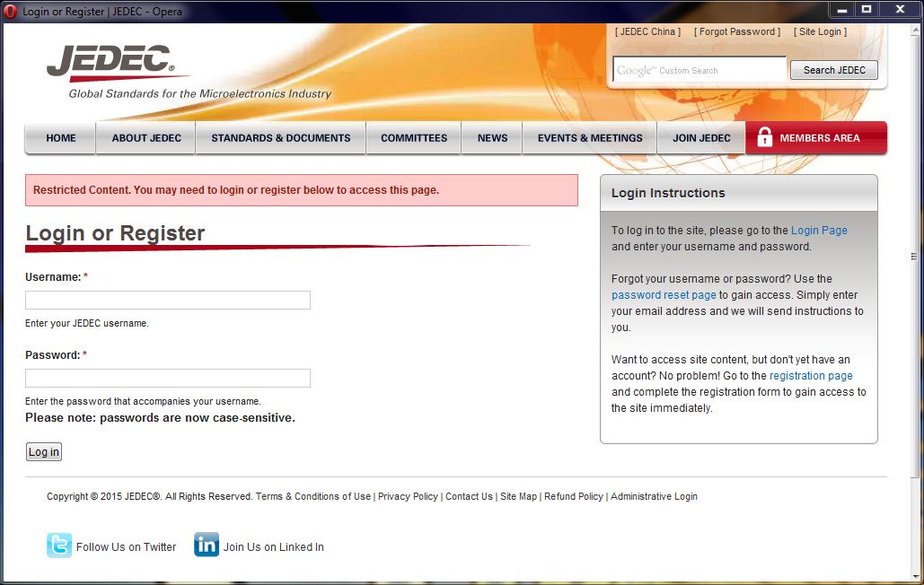This screenshot has width=924, height=585.
Task: Open the NEWS menu item
Action: (x=492, y=138)
